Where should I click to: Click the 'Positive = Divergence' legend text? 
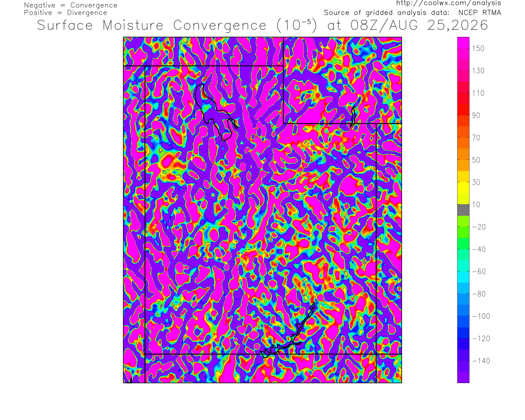tap(66, 13)
